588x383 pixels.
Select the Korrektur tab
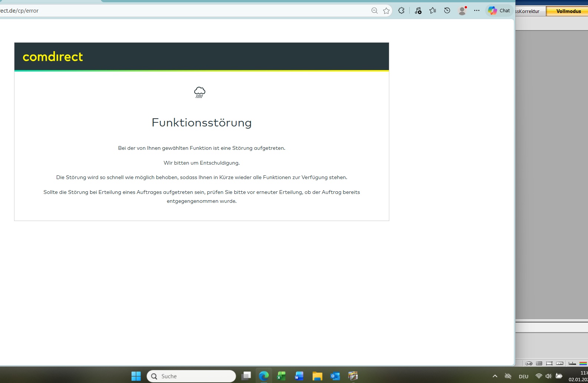(x=529, y=11)
